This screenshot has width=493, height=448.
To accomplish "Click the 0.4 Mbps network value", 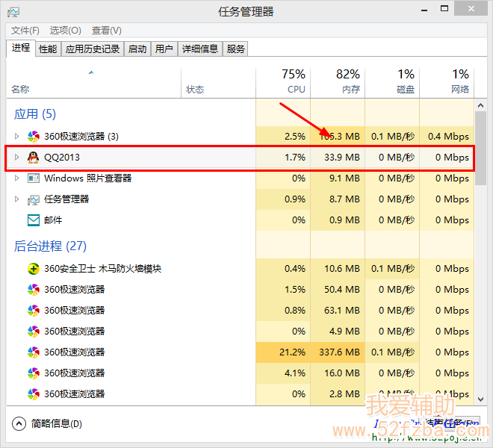I will pyautogui.click(x=448, y=137).
